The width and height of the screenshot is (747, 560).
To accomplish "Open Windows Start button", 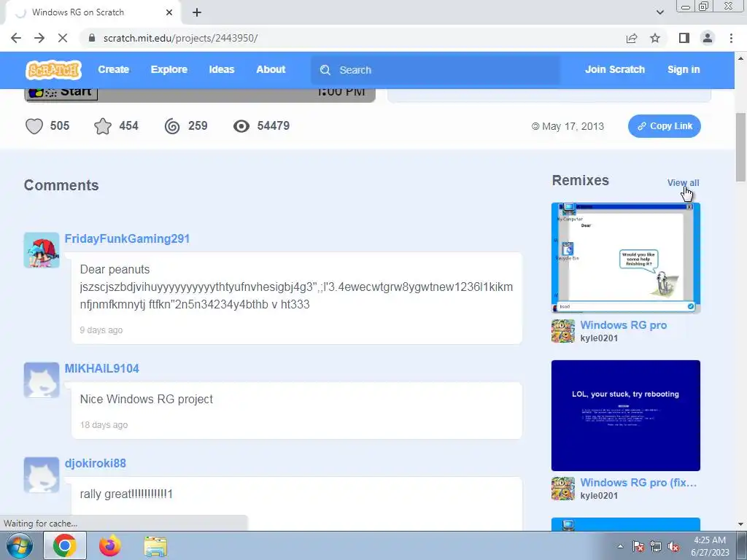I will click(x=19, y=545).
